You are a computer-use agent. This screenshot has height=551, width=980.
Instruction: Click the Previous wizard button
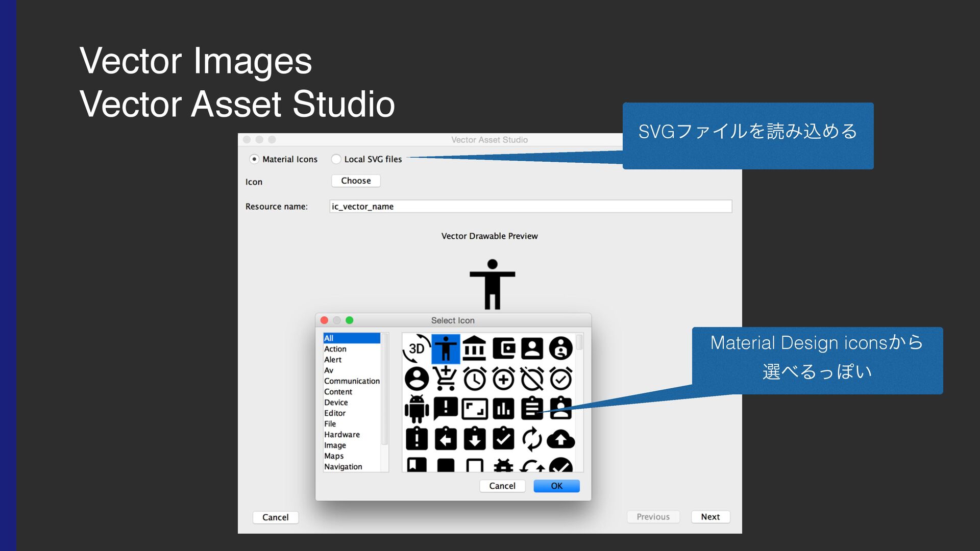click(x=653, y=516)
